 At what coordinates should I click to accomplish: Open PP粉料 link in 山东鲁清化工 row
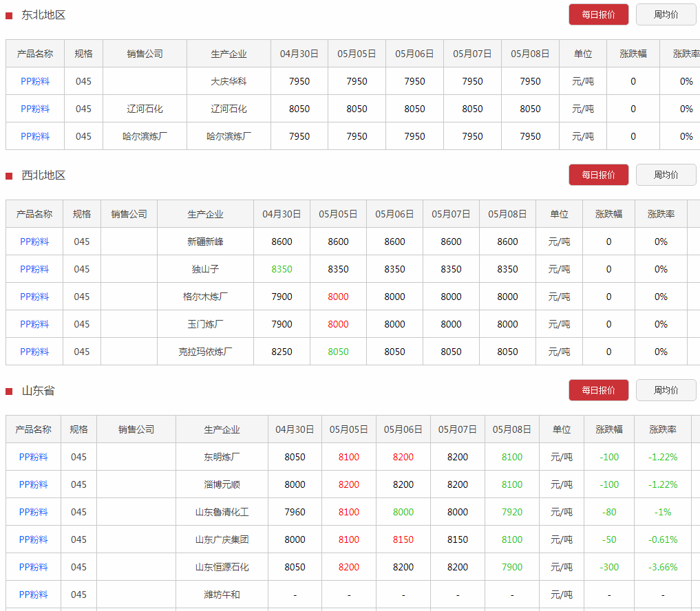34,513
